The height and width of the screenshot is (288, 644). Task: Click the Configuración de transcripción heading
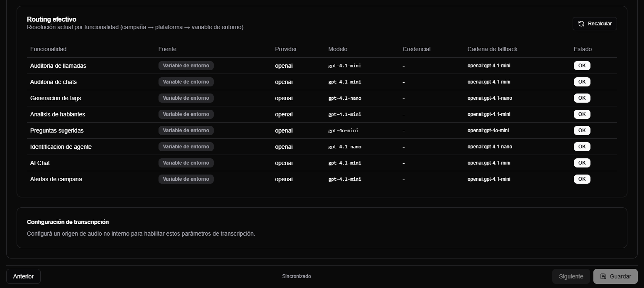tap(68, 222)
